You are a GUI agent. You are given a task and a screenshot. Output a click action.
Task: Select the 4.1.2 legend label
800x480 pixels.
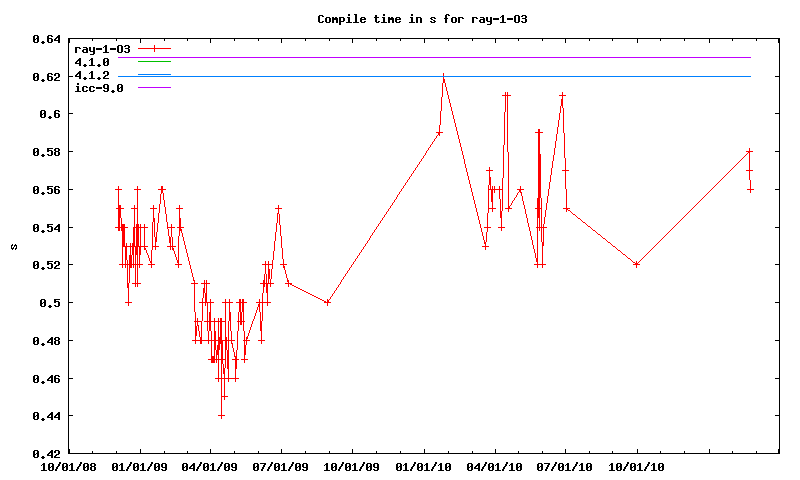tap(92, 75)
